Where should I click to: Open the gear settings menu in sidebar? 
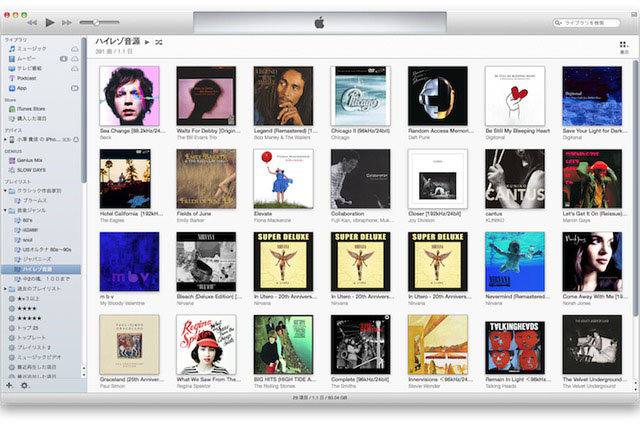pyautogui.click(x=24, y=384)
